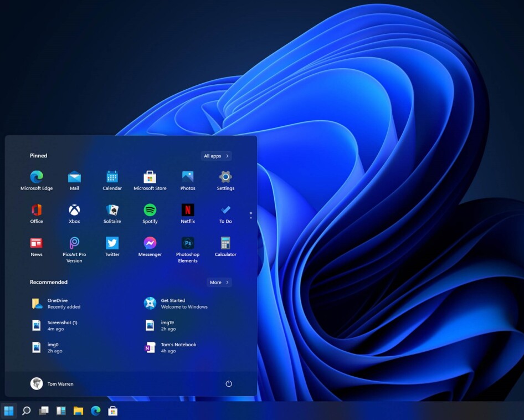Open Settings gear in pinned apps
This screenshot has width=524, height=420.
(x=225, y=180)
